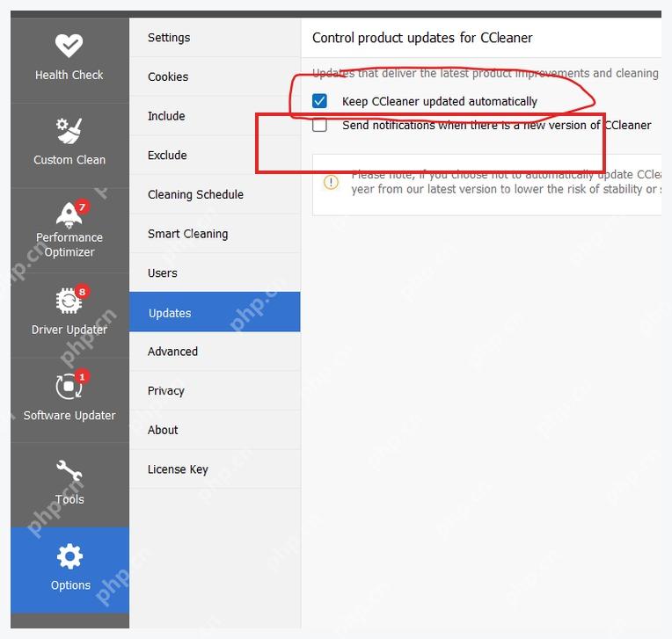This screenshot has width=672, height=639.
Task: Open Cleaning Schedule options
Action: 215,194
